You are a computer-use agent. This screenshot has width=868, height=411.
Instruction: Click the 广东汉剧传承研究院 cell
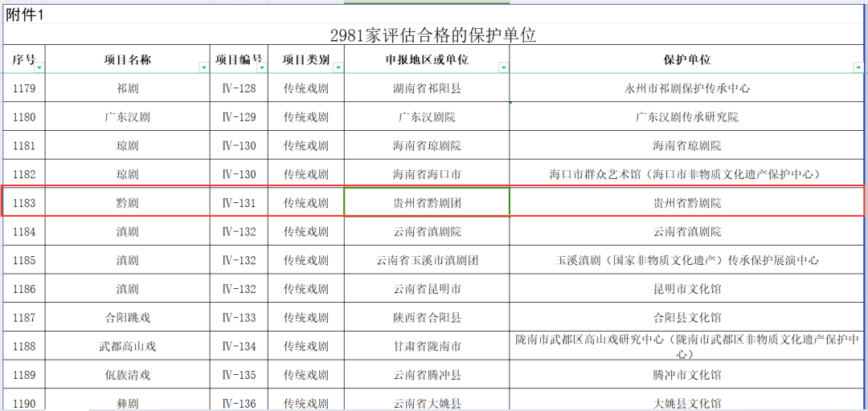click(686, 117)
